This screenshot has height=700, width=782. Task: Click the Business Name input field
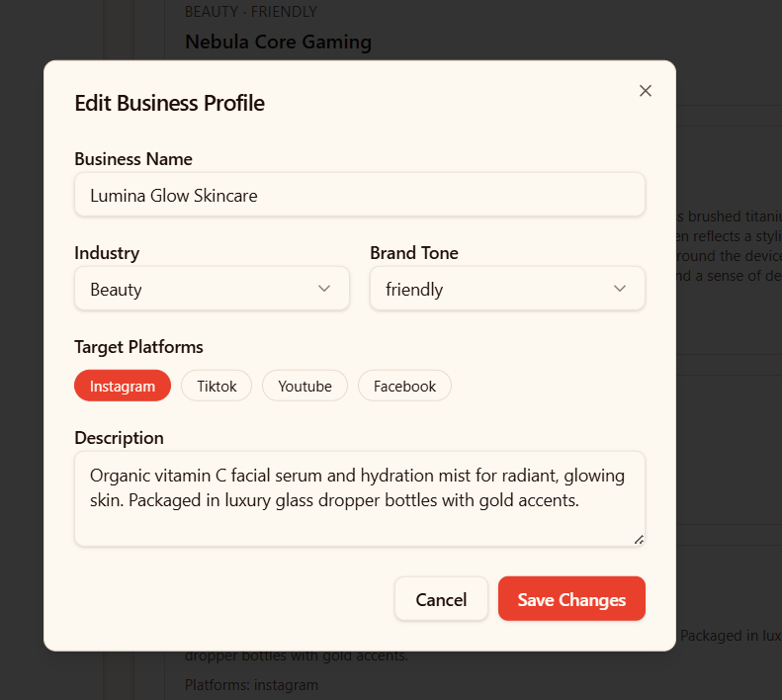click(x=360, y=195)
